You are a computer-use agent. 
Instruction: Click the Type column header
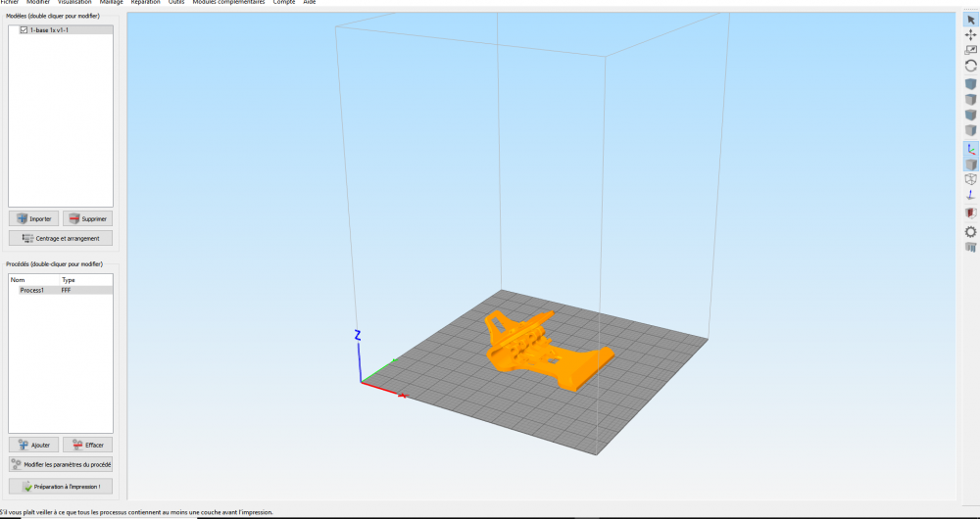tap(86, 280)
